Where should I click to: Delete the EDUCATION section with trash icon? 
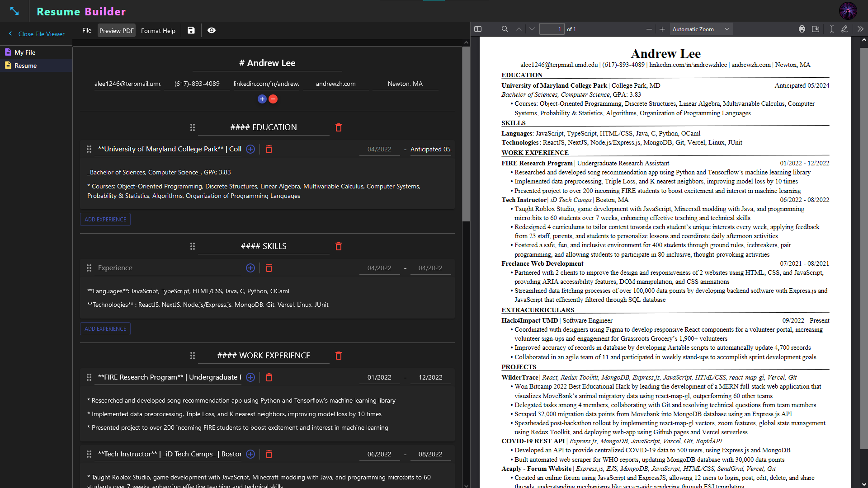[339, 127]
